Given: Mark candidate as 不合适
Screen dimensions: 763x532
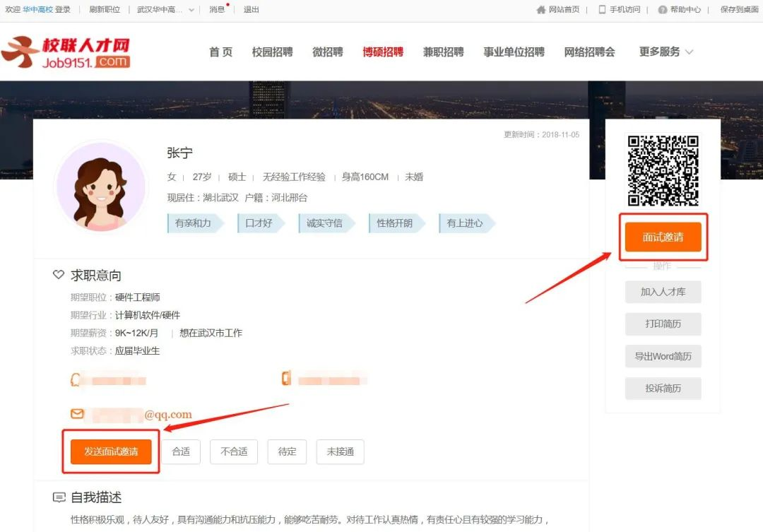Looking at the screenshot, I should [234, 451].
